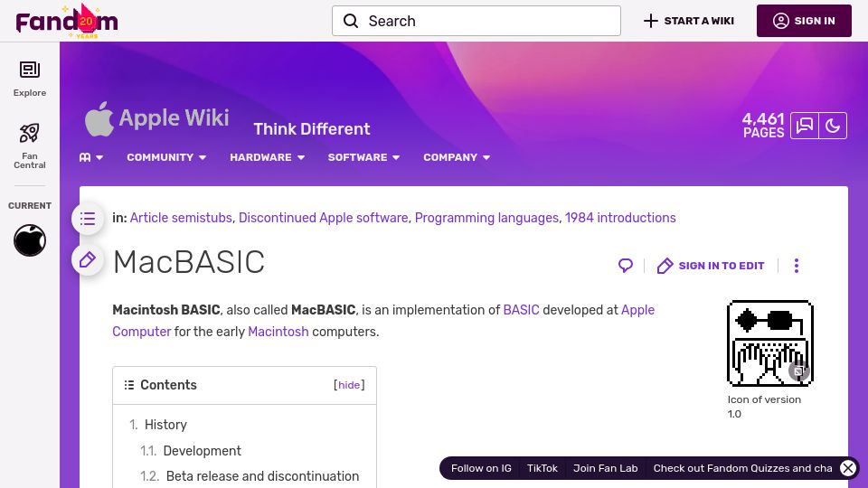Screen dimensions: 868x488
Task: Open Article semistubs category link
Action: tap(181, 218)
